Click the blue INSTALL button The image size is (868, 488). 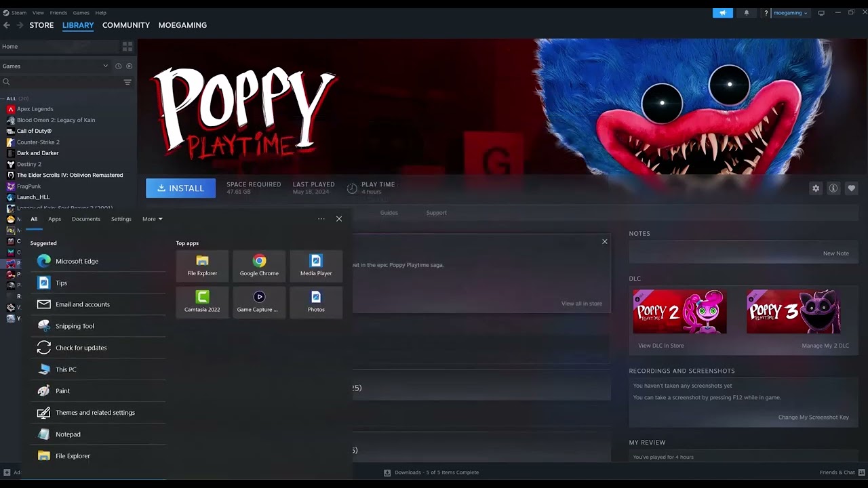point(180,188)
